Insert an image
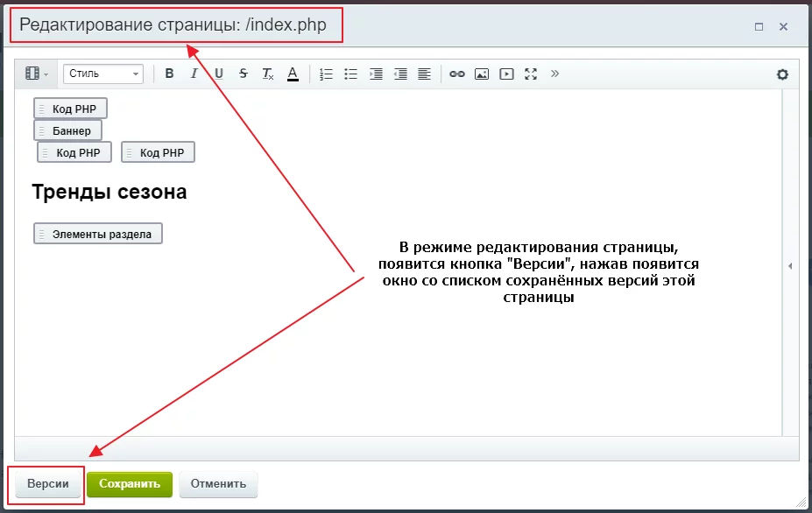Screen dimensions: 812x513 pos(481,74)
